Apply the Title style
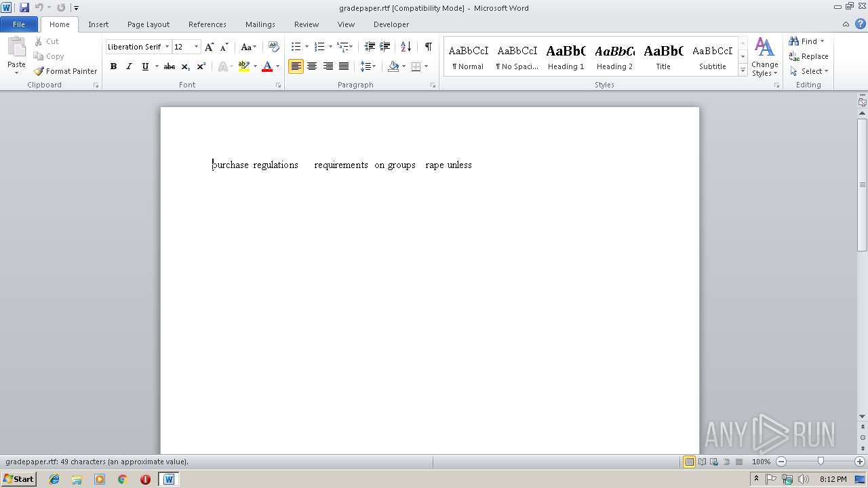This screenshot has width=868, height=488. pyautogui.click(x=663, y=57)
